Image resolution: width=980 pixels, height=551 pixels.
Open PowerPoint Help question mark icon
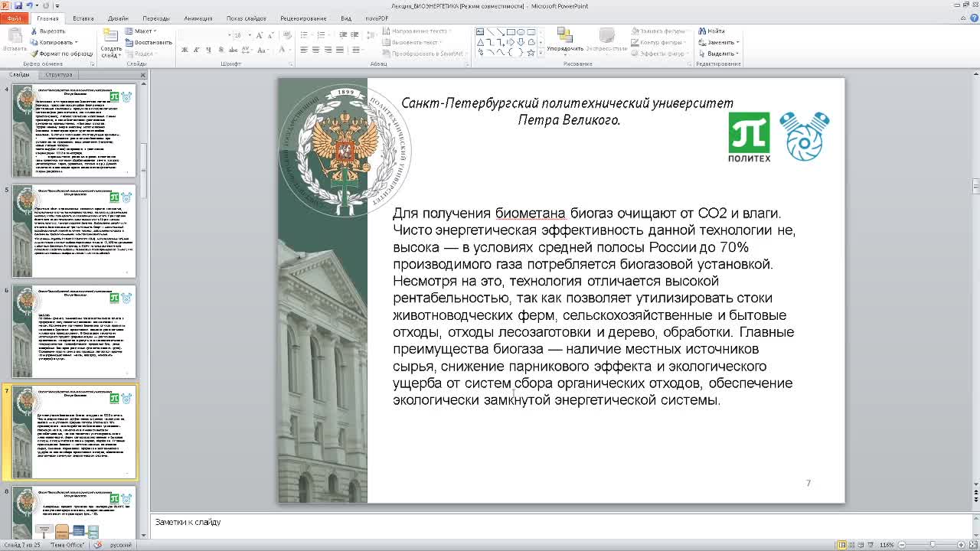click(x=973, y=18)
